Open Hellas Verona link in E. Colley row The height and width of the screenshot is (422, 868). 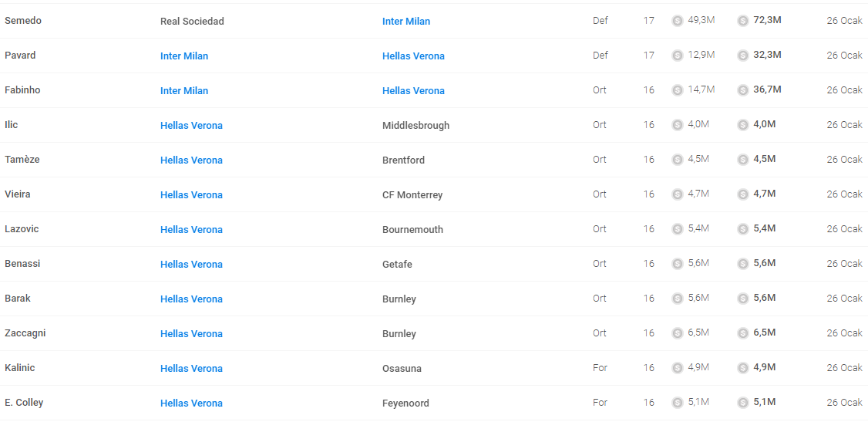pos(191,403)
